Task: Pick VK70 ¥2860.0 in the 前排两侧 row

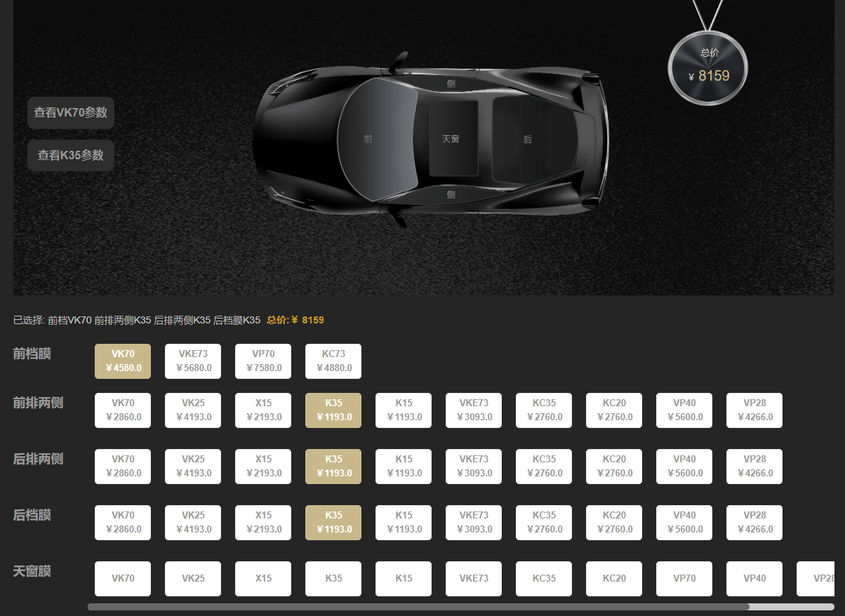Action: point(123,410)
